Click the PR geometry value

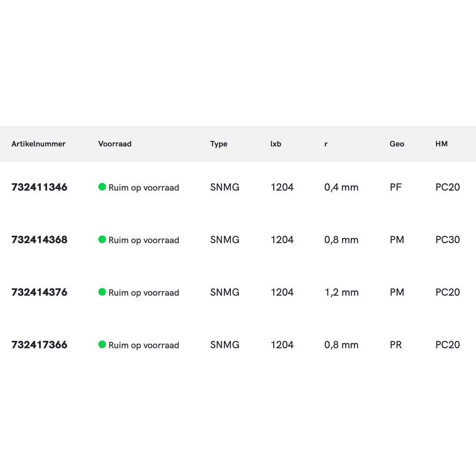click(396, 345)
